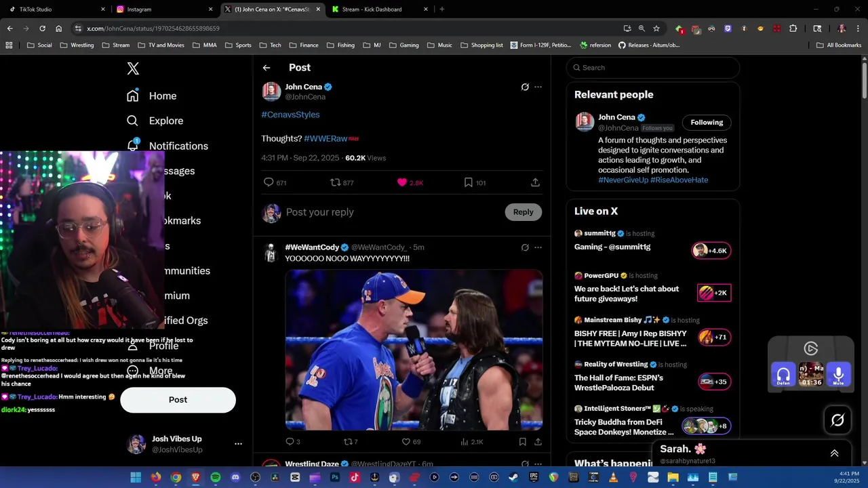Click the Post your reply field
The width and height of the screenshot is (868, 488).
(393, 212)
